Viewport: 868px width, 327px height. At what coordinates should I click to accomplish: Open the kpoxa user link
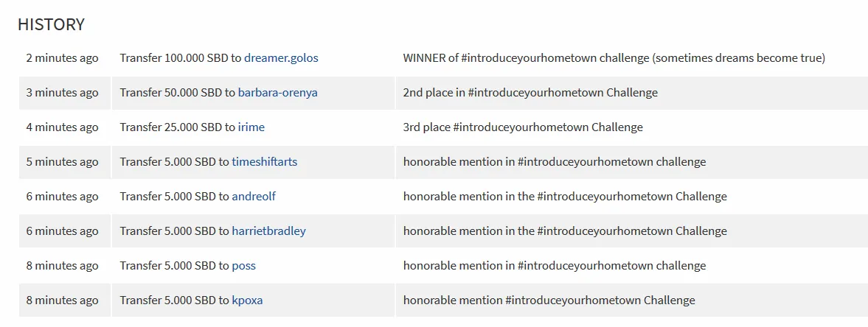click(x=247, y=300)
